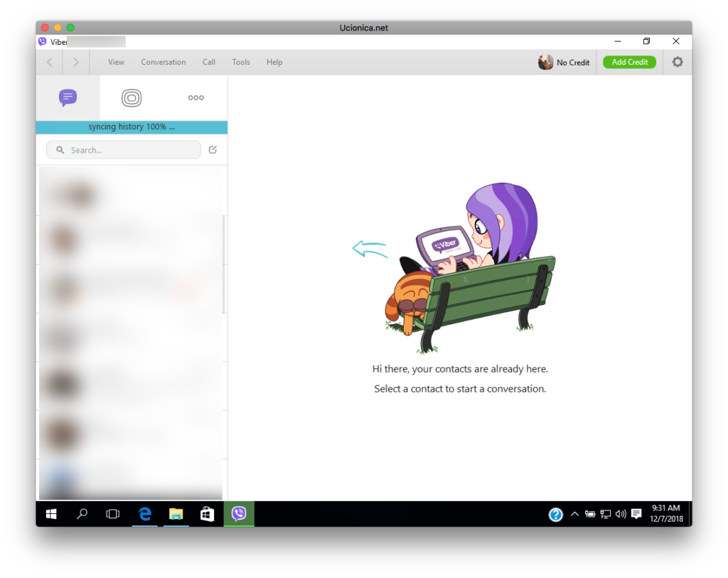Image resolution: width=728 pixels, height=578 pixels.
Task: Open the Chats tab with speech bubble icon
Action: [x=68, y=98]
